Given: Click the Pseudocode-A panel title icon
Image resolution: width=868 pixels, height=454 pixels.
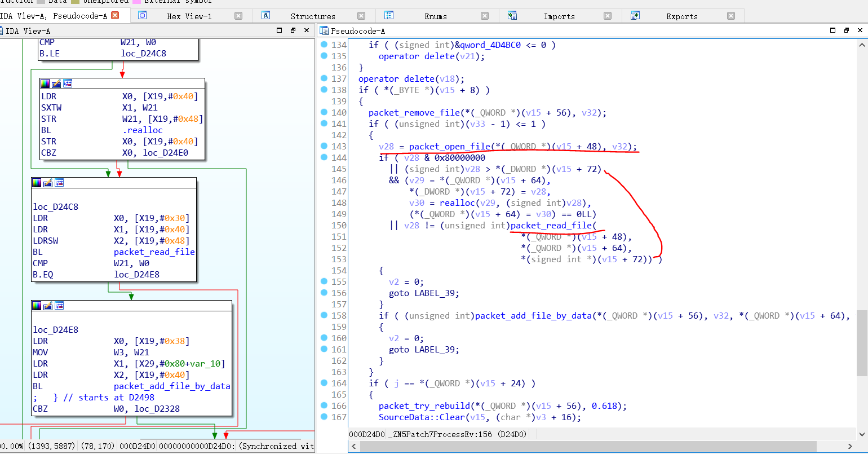Looking at the screenshot, I should 324,30.
